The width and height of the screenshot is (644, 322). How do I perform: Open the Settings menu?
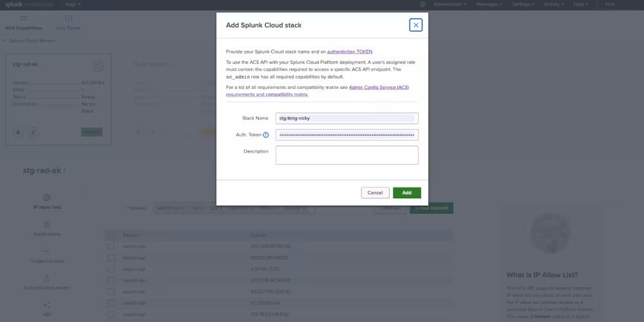tap(523, 5)
